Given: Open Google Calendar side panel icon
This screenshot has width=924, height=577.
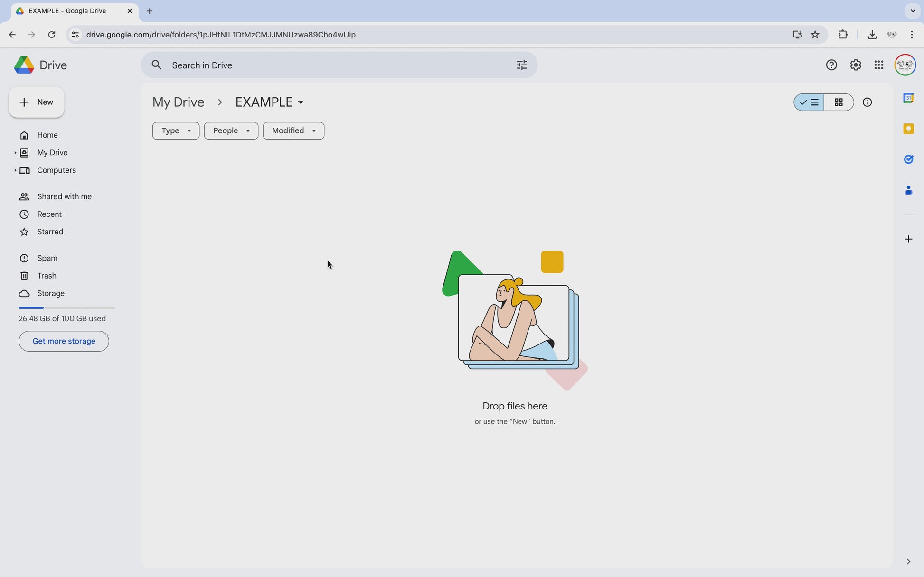Looking at the screenshot, I should (908, 98).
